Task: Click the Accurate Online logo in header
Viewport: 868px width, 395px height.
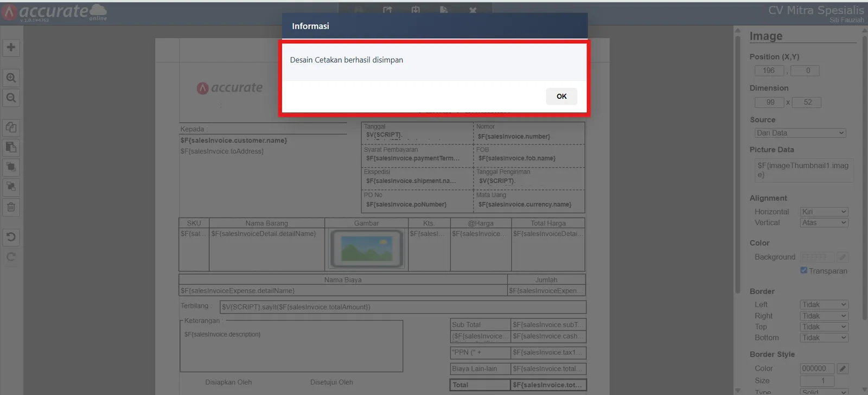Action: click(x=54, y=12)
